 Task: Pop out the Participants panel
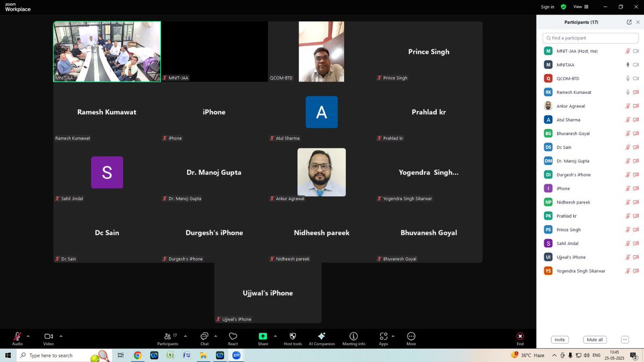629,22
